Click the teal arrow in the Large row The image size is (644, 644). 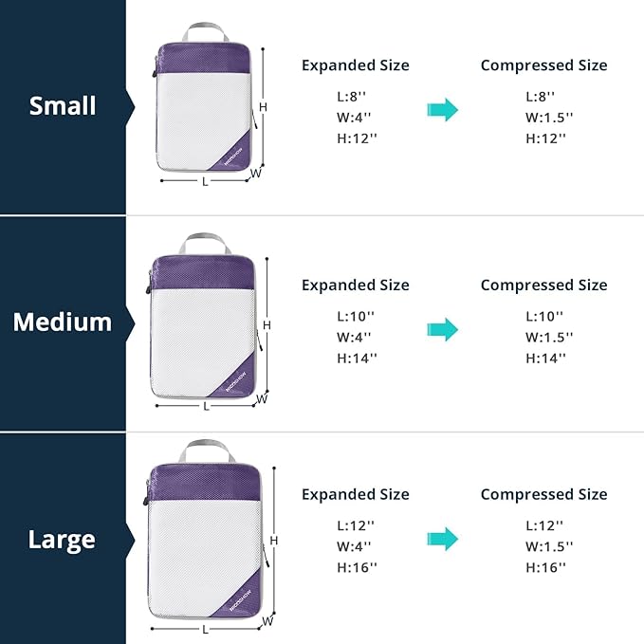pos(442,539)
